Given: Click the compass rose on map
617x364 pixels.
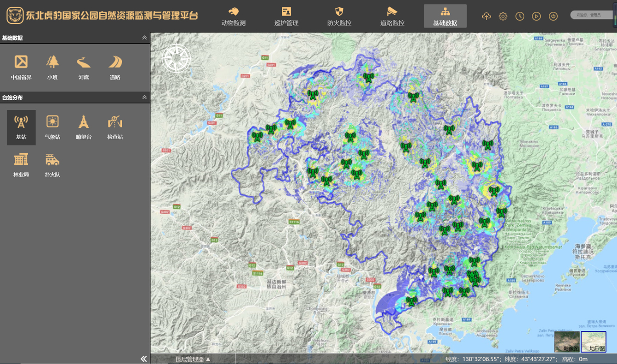Looking at the screenshot, I should click(177, 58).
